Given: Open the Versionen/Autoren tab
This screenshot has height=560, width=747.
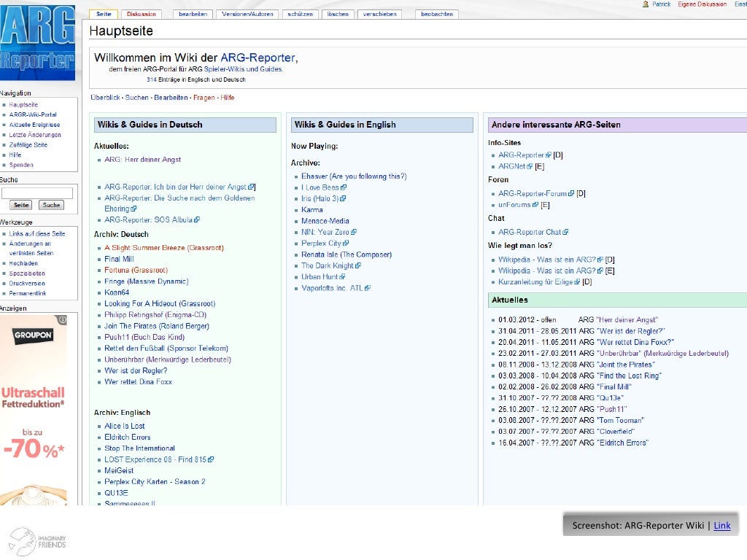Looking at the screenshot, I should [x=247, y=15].
